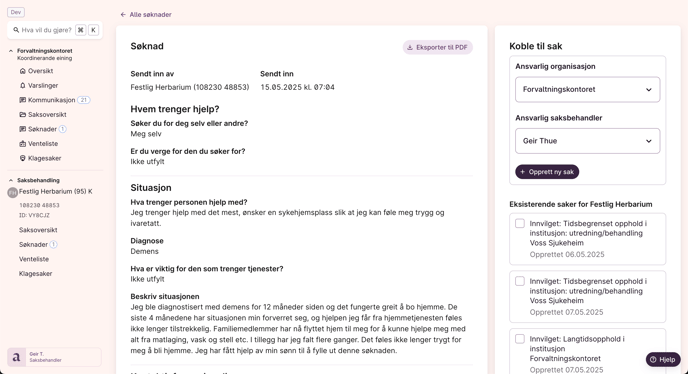Click Opprett ny sak button
The image size is (688, 374).
point(547,172)
